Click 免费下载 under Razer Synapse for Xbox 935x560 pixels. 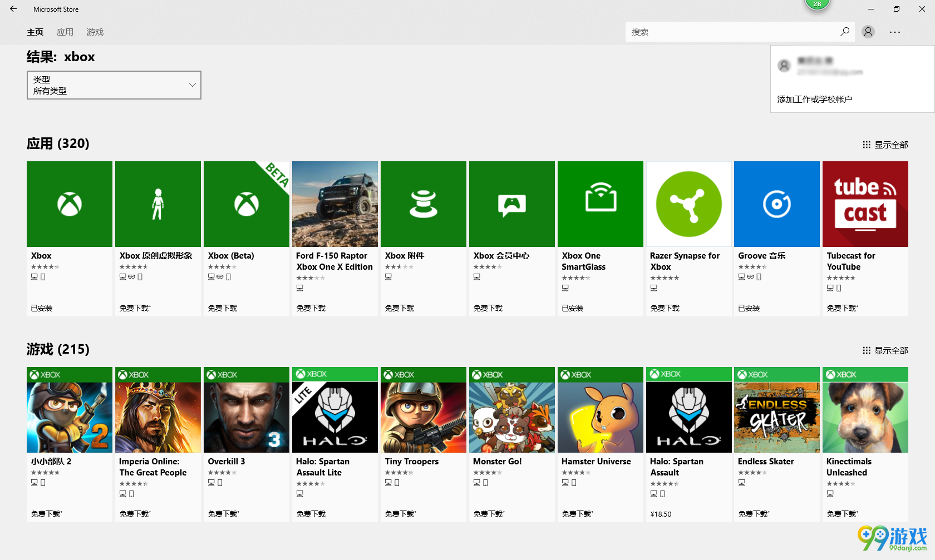(x=665, y=308)
